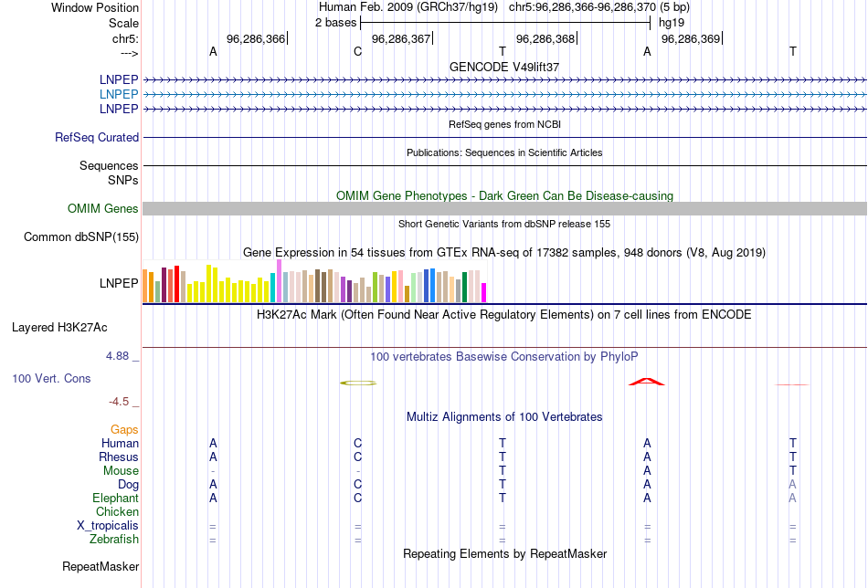Click 'Repeating Elements by RepeatMasker' title
Image resolution: width=868 pixels, height=588 pixels.
[505, 554]
